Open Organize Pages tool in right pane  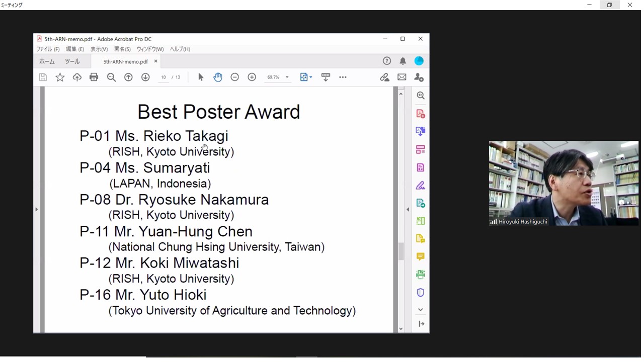click(421, 150)
